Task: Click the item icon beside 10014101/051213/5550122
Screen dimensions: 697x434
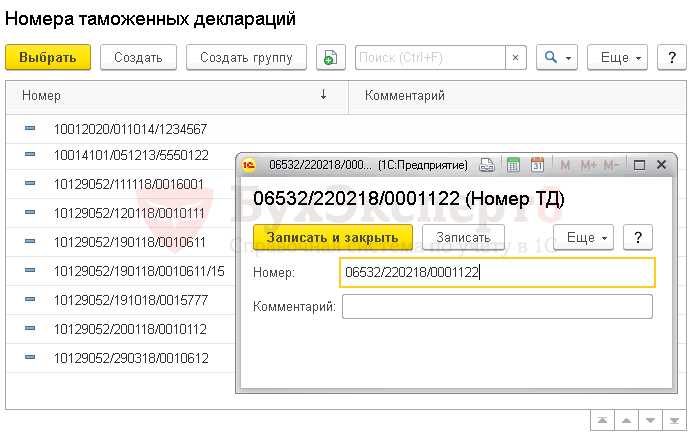Action: (30, 154)
